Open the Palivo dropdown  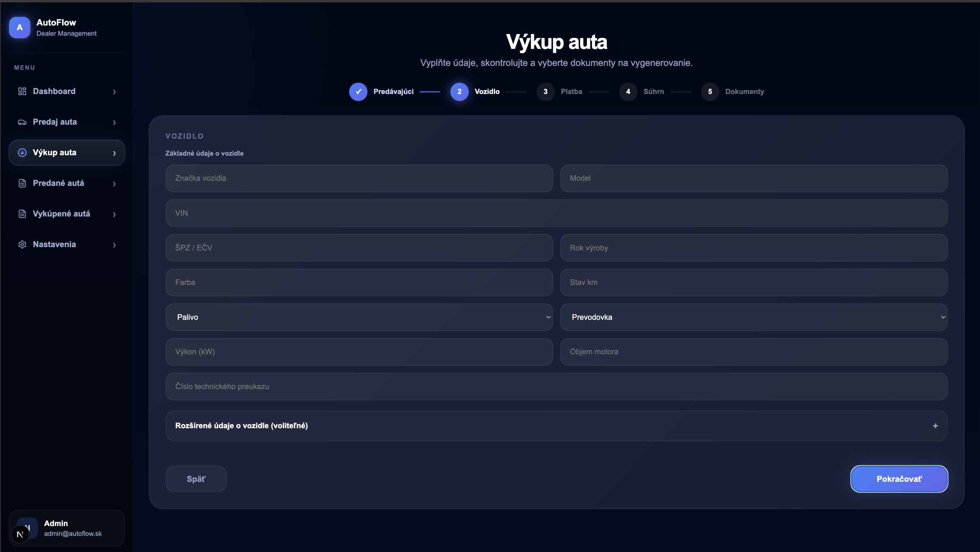(x=359, y=317)
